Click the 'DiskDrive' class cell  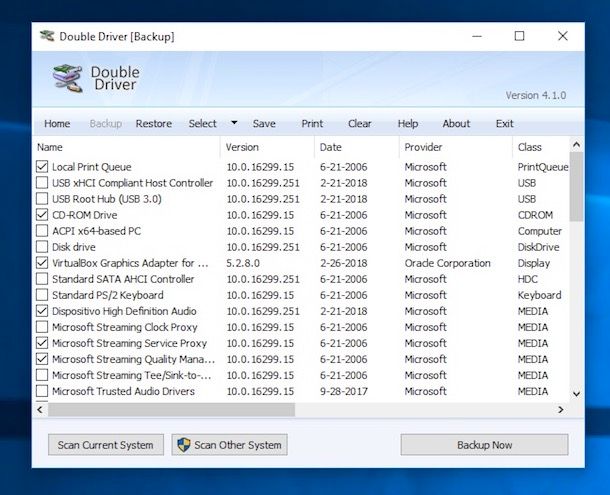[x=538, y=247]
